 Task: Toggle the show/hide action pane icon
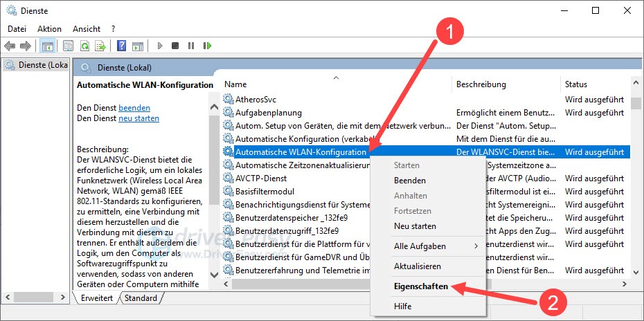tap(138, 46)
